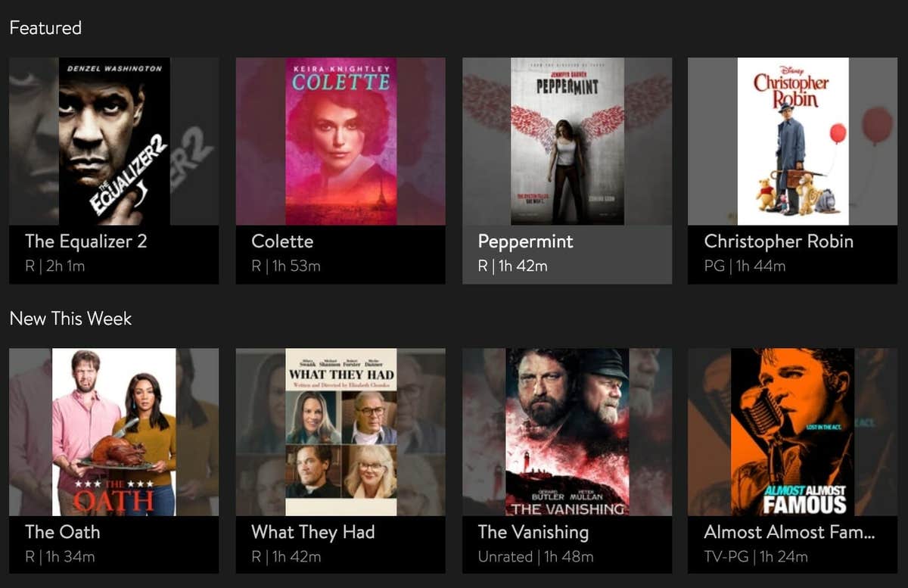Viewport: 908px width, 588px height.
Task: Click the Colette title link
Action: [x=282, y=241]
